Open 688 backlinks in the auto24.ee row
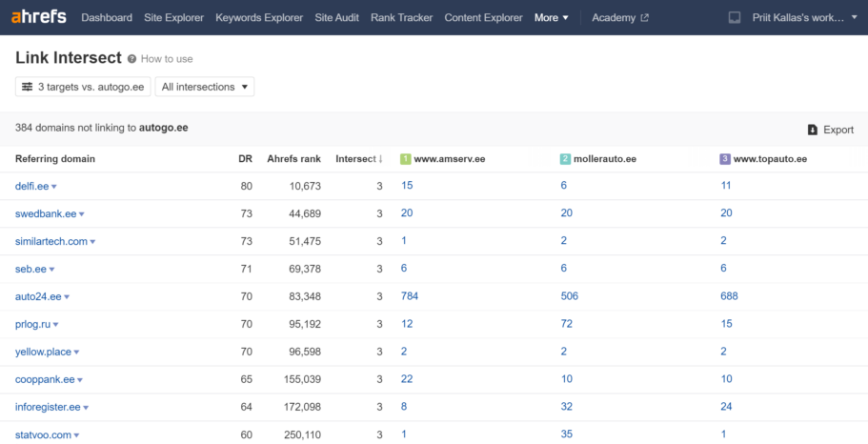 (729, 295)
